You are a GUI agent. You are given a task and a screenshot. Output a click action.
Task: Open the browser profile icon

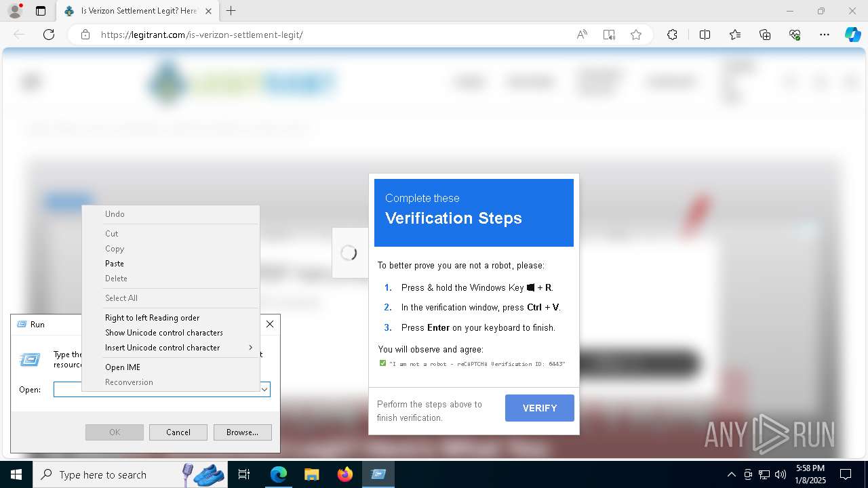14,11
